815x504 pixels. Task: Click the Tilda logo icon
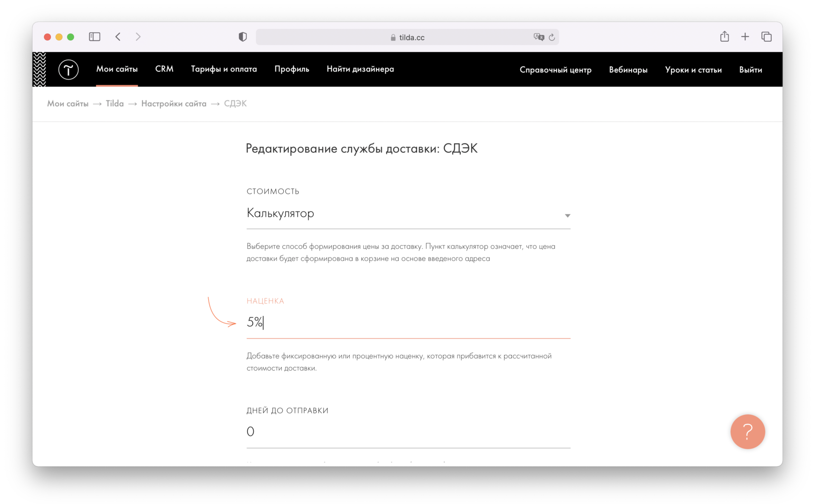(68, 70)
